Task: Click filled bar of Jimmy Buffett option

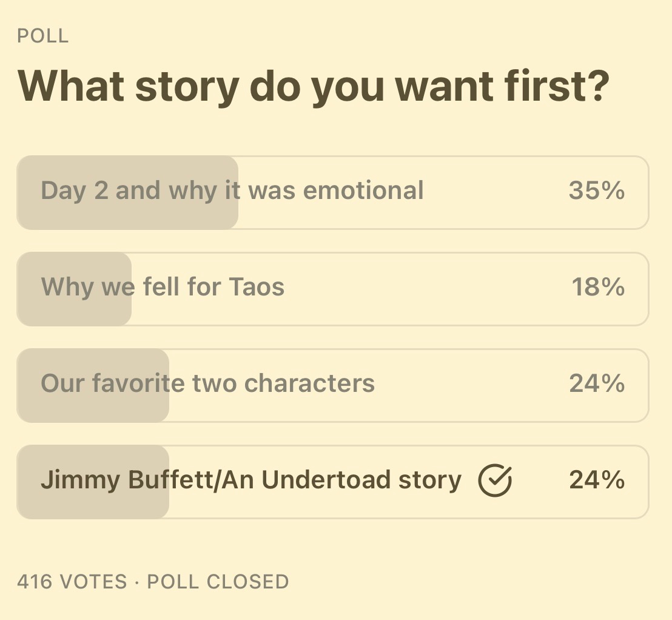Action: [x=93, y=482]
